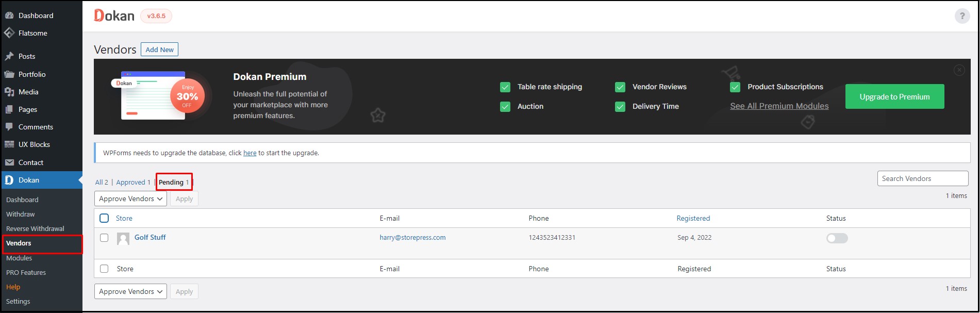The width and height of the screenshot is (980, 313).
Task: Click the Dokan D icon in sidebar
Action: point(9,180)
